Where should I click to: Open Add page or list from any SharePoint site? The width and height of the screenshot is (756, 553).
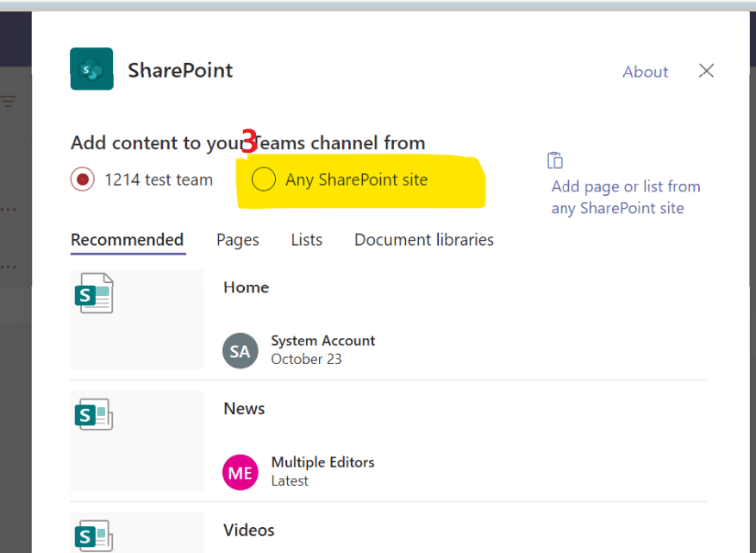tap(626, 198)
